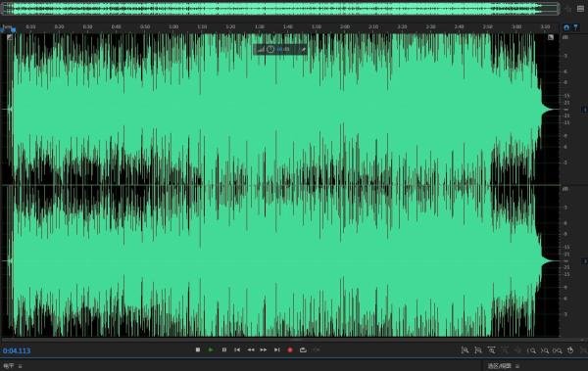The image size is (588, 371).
Task: Click the blue playhead marker on the ruler
Action: click(13, 29)
